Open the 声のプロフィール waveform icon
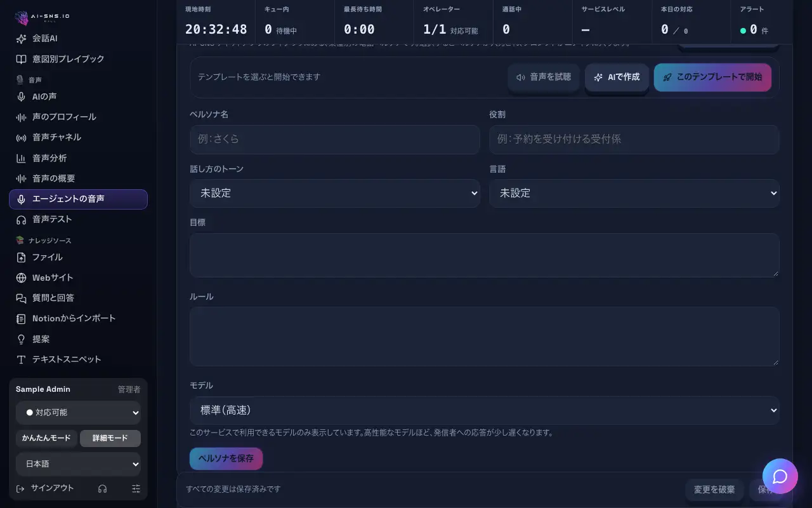This screenshot has width=812, height=508. [x=21, y=117]
